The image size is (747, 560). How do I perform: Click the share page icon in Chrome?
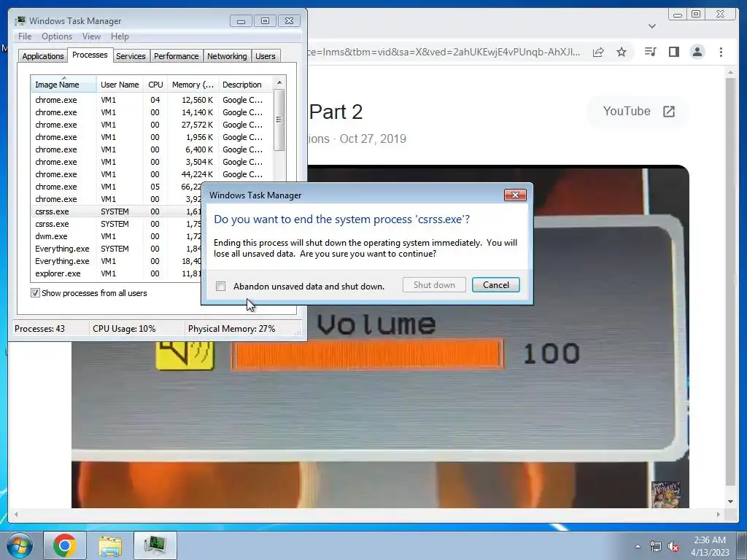click(598, 52)
